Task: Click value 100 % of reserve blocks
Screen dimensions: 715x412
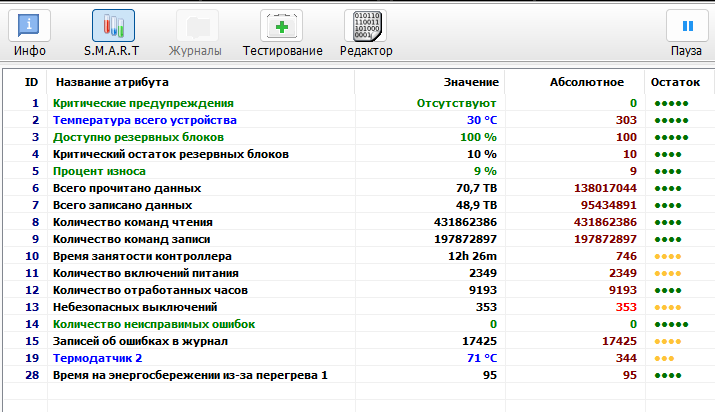Action: (478, 137)
